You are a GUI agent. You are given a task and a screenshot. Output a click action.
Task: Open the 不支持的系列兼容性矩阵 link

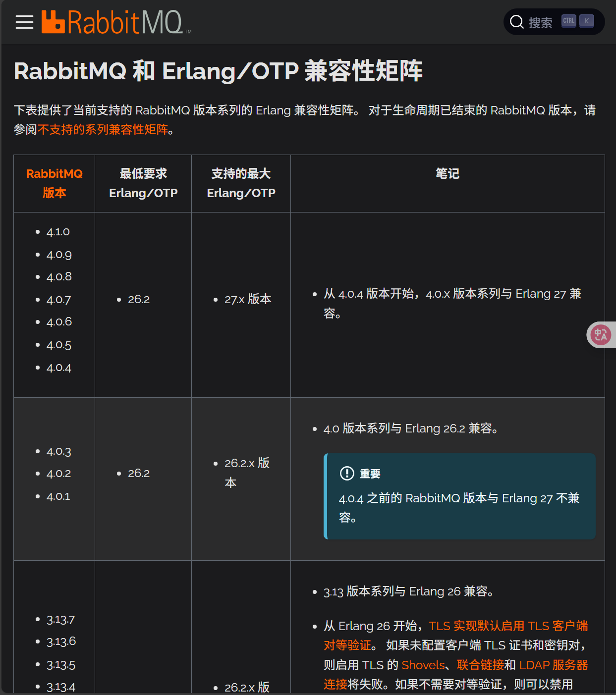pyautogui.click(x=103, y=130)
